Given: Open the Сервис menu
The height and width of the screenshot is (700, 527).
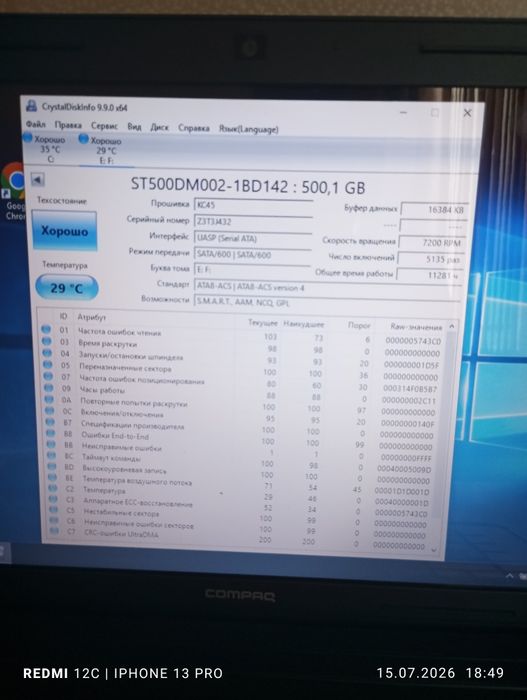Looking at the screenshot, I should point(104,126).
